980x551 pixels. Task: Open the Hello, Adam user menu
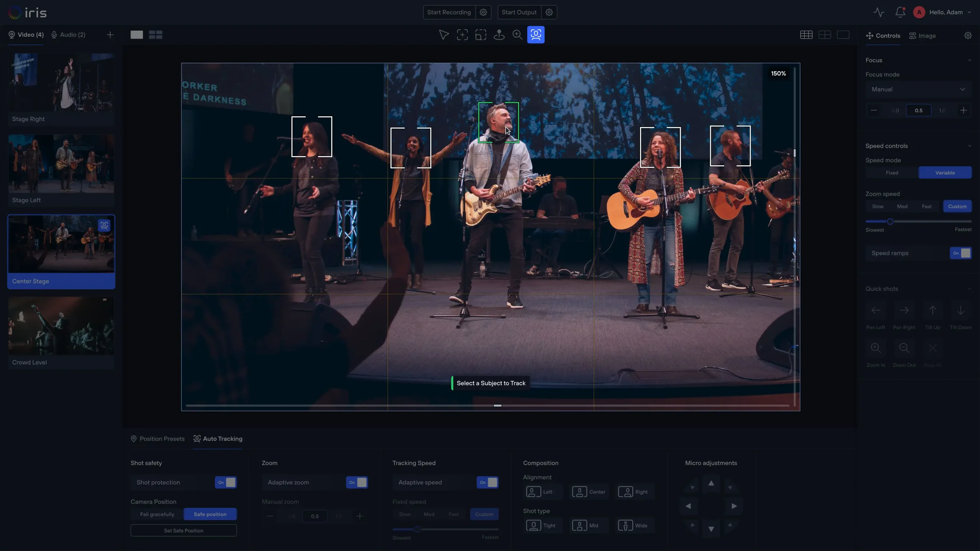[x=946, y=12]
